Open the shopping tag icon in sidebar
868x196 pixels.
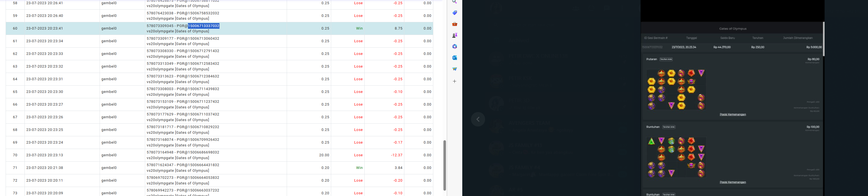455,13
